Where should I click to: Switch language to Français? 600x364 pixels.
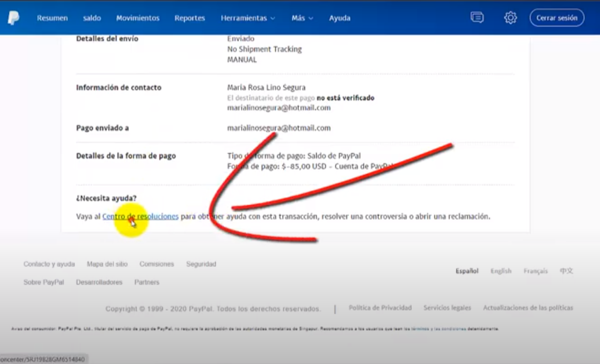(535, 271)
